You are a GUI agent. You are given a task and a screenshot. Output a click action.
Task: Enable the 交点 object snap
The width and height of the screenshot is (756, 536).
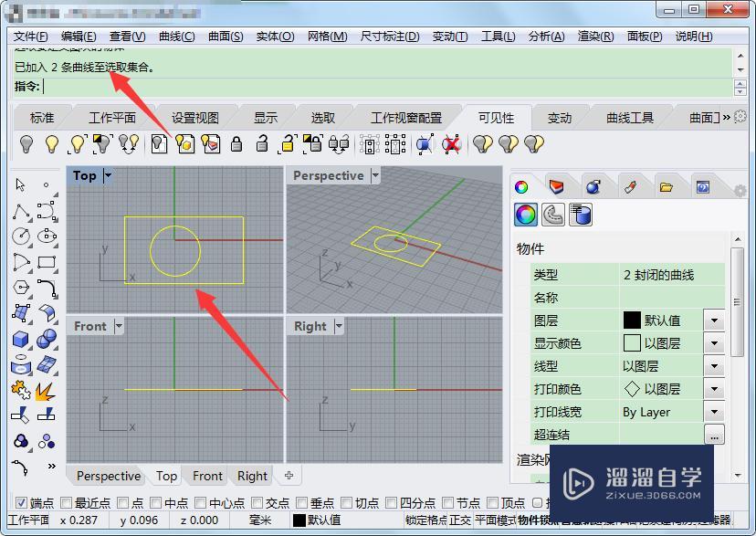(257, 503)
